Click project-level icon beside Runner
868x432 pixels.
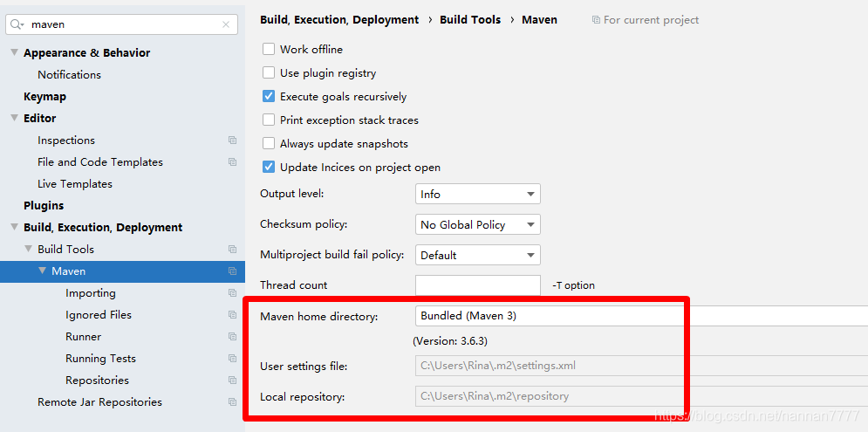pyautogui.click(x=233, y=337)
